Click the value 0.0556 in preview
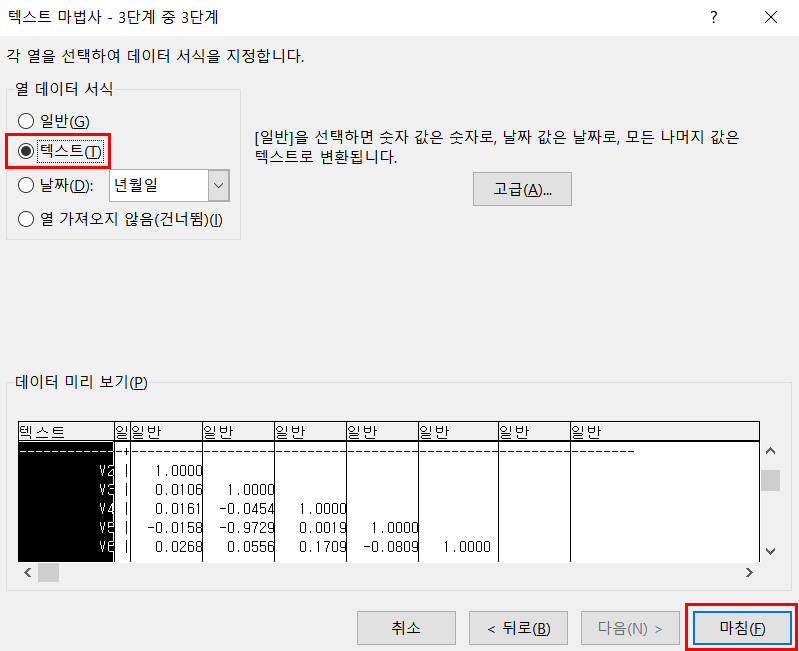Screen dimensions: 799x651 [x=251, y=547]
